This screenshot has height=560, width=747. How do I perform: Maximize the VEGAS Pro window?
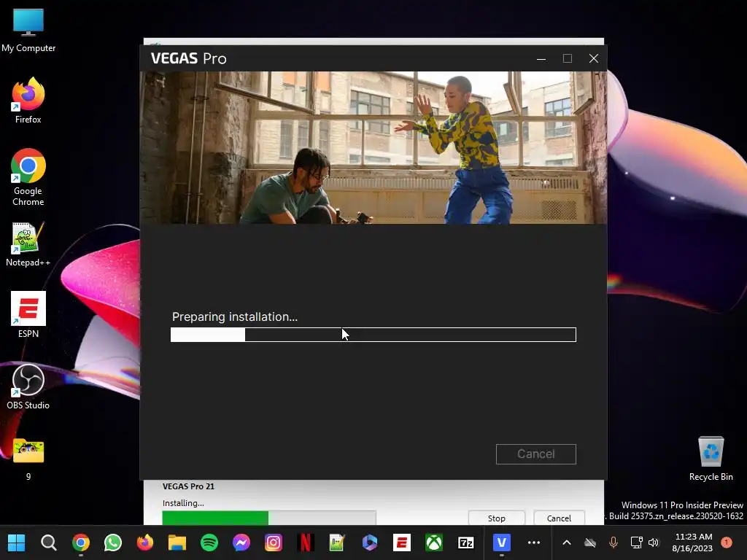(568, 58)
